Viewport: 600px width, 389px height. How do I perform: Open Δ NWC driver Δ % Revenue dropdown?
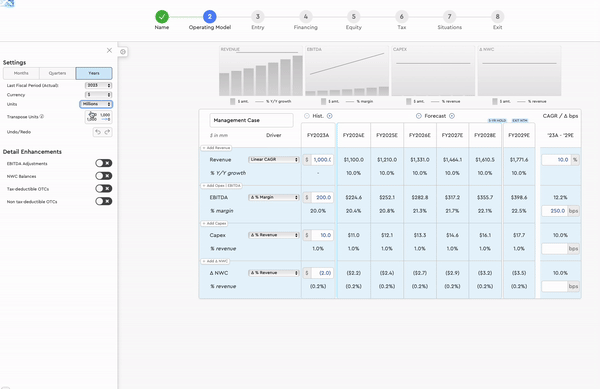(x=274, y=273)
